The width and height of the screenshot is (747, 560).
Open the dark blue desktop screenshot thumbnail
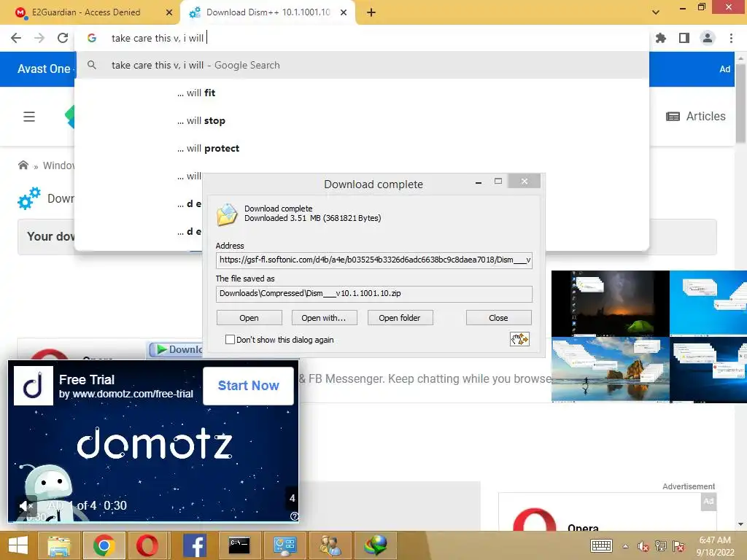(708, 370)
